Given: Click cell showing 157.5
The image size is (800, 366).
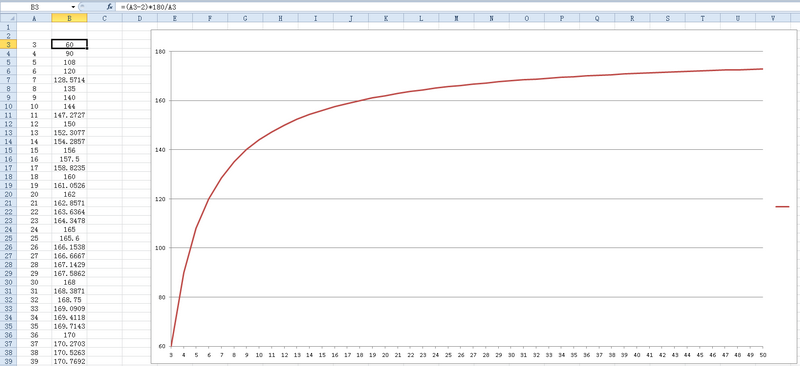Looking at the screenshot, I should (69, 159).
